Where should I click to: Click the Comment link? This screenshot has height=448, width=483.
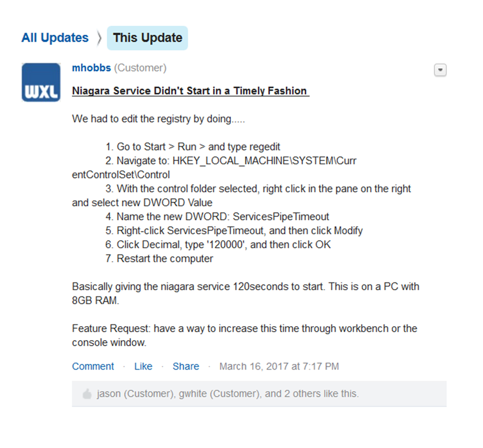coord(93,366)
